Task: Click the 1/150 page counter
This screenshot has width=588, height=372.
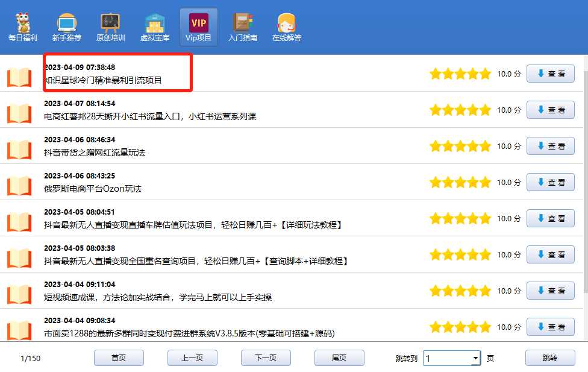Action: click(30, 359)
